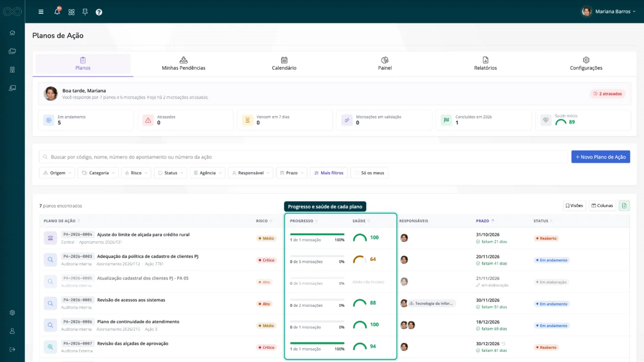Open the Colunas button

(603, 205)
